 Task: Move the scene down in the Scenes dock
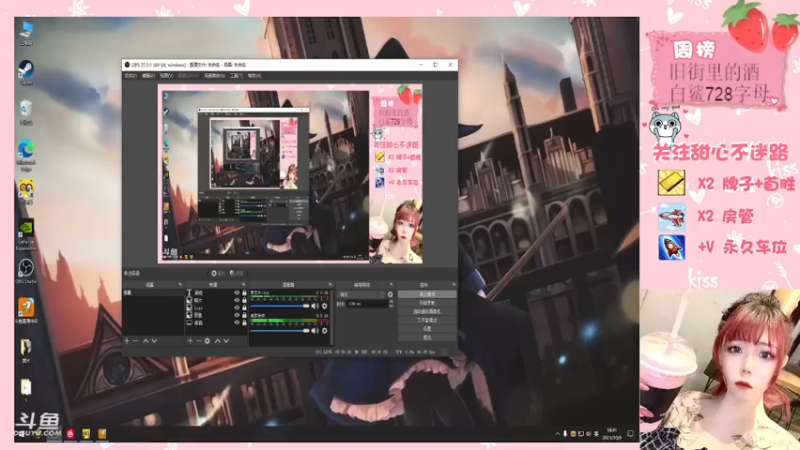pyautogui.click(x=154, y=340)
